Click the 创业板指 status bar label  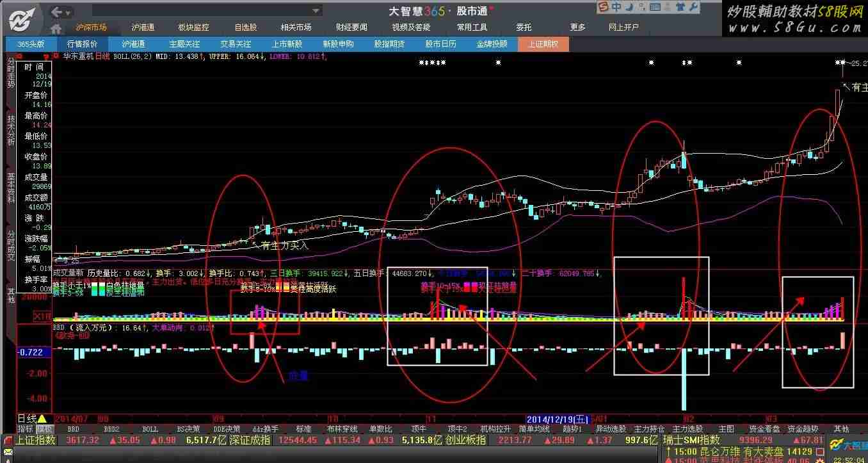tap(465, 440)
